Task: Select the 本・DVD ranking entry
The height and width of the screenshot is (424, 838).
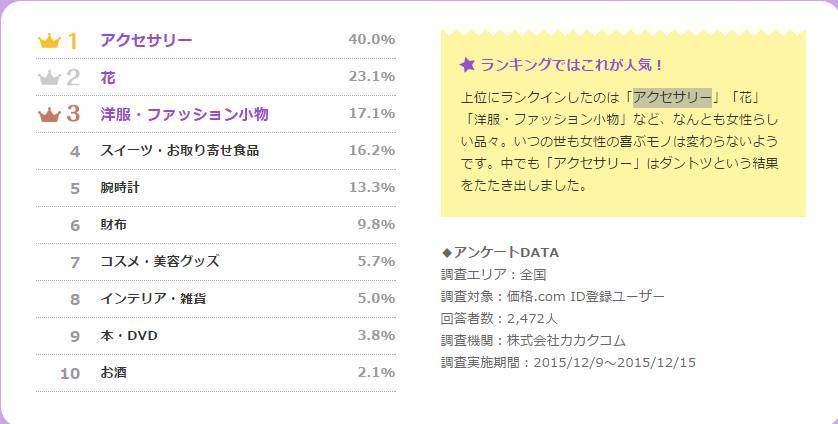Action: pyautogui.click(x=129, y=336)
